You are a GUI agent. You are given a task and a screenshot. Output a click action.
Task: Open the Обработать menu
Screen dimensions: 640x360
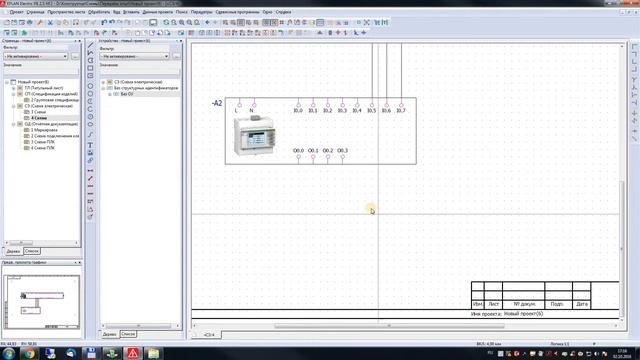tap(99, 12)
